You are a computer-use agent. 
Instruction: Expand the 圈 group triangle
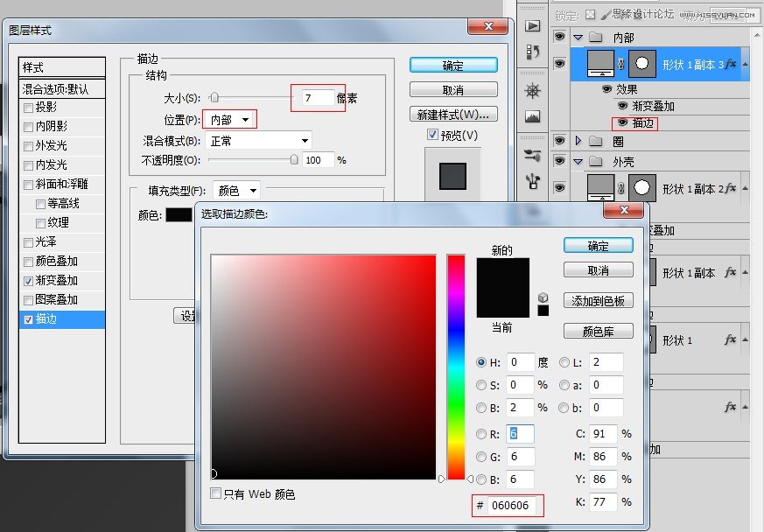[578, 141]
